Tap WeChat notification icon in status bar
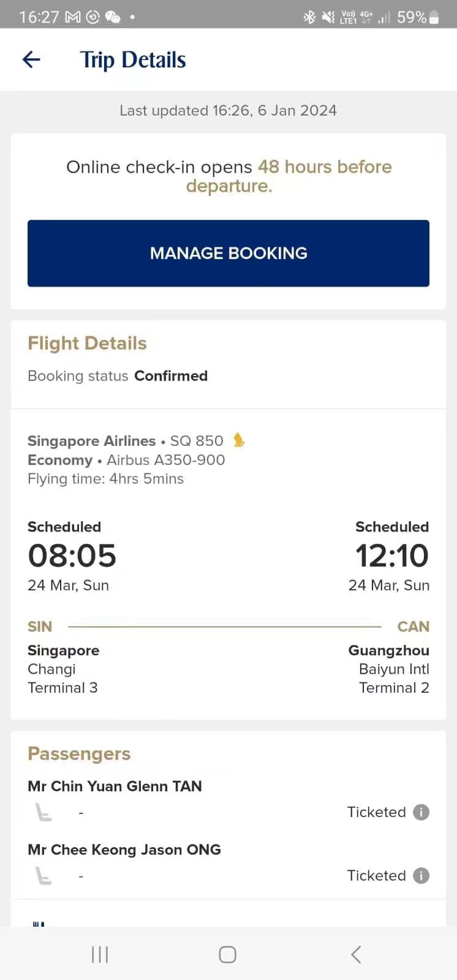 (x=113, y=17)
